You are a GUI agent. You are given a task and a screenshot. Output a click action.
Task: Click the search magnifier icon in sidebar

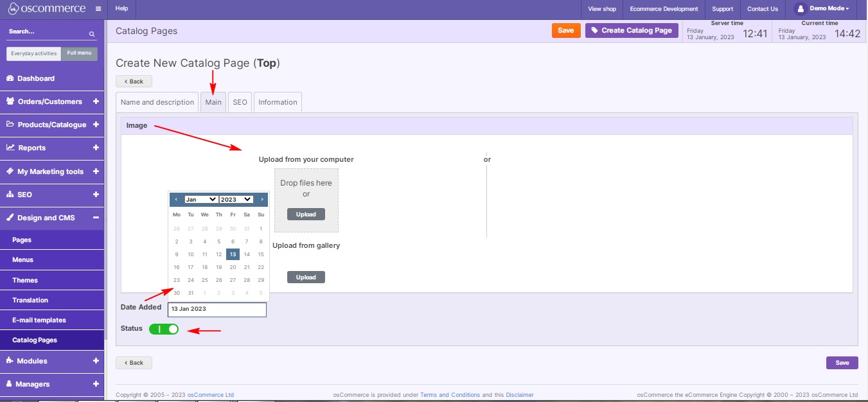pos(92,33)
